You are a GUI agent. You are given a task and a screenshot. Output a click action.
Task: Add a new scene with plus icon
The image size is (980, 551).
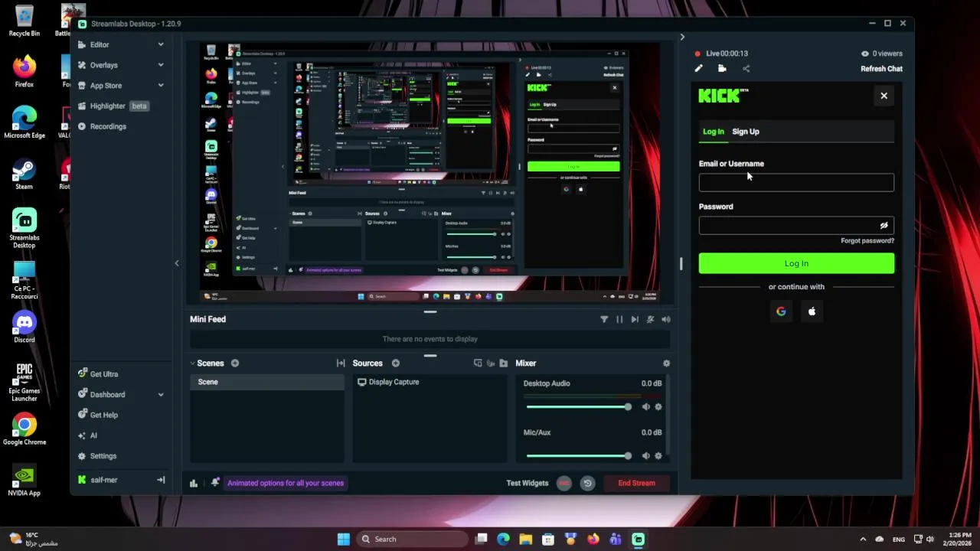point(235,364)
